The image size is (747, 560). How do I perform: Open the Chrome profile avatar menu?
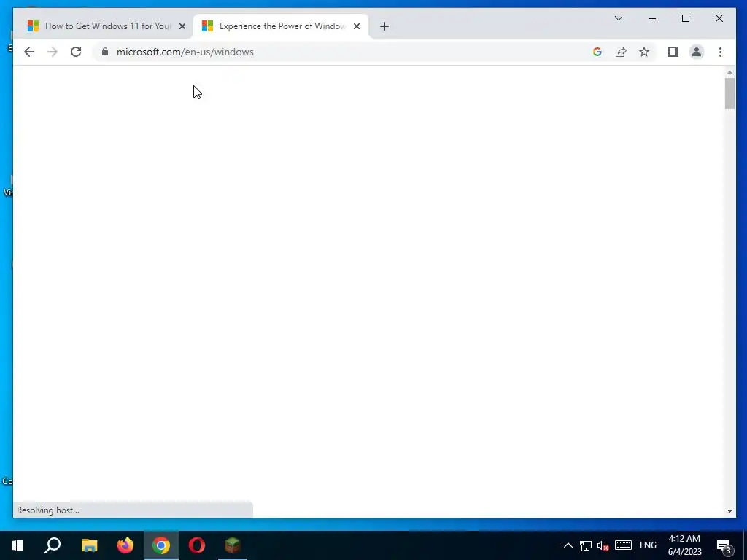(x=697, y=52)
